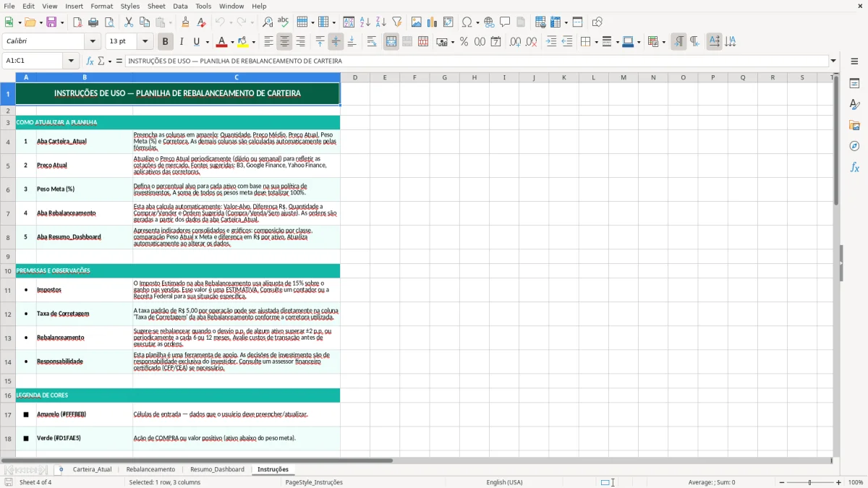Switch to the Rebalanceamento sheet tab
Viewport: 868px width, 488px height.
150,469
